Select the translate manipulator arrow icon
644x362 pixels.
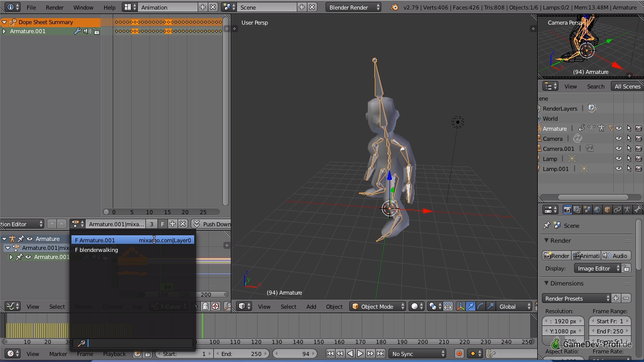coord(470,306)
